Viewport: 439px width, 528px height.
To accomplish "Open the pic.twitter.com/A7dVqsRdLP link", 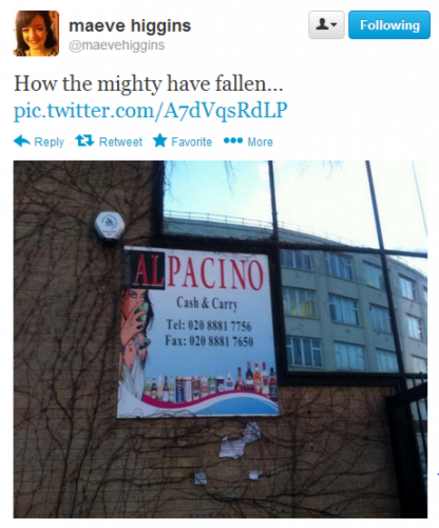I will click(x=150, y=110).
